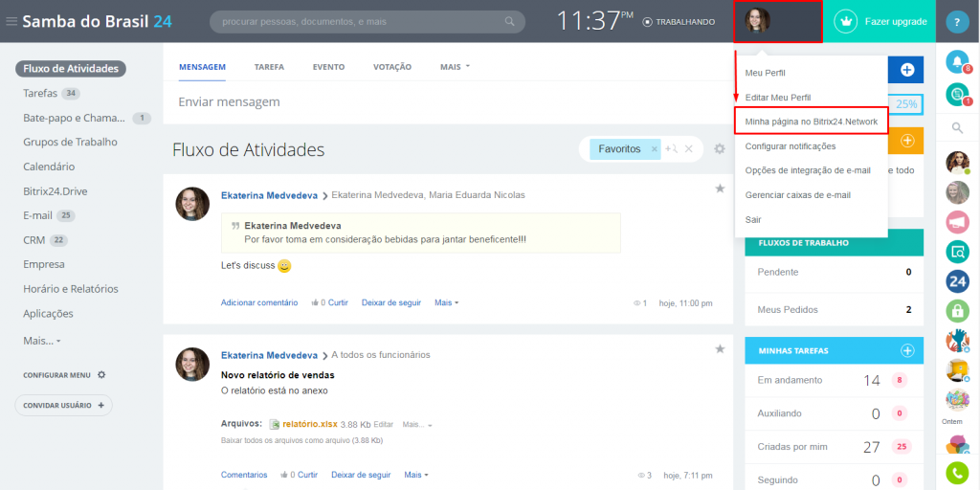The height and width of the screenshot is (490, 980).
Task: Open the user profile dropdown in the header
Action: pos(777,21)
